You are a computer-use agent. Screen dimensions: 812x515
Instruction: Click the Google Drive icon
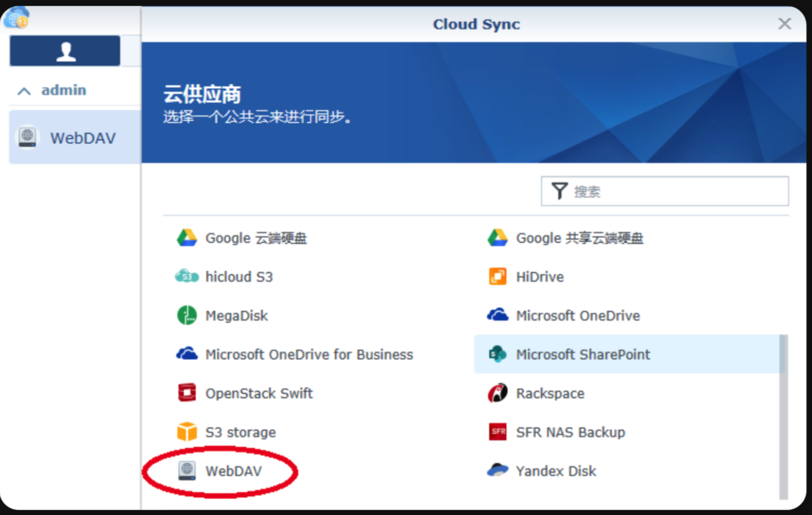point(187,238)
